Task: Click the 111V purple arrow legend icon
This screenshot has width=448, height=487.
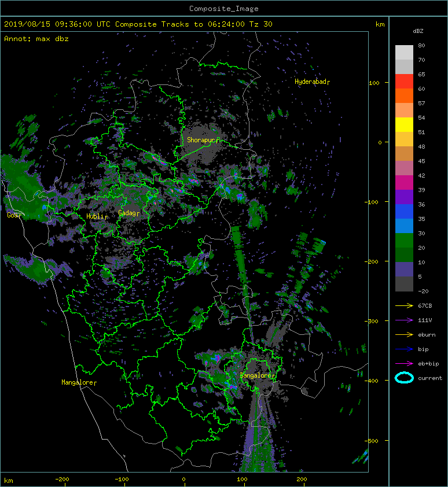Action: [404, 320]
